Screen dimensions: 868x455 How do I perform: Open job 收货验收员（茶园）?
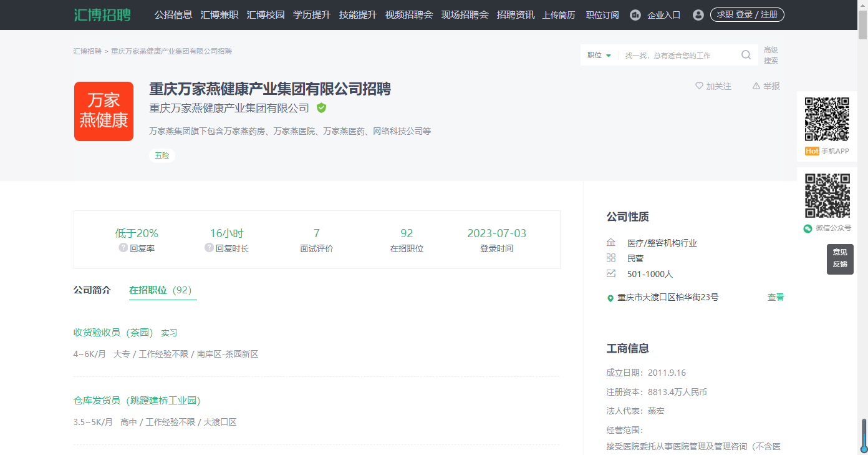(113, 333)
